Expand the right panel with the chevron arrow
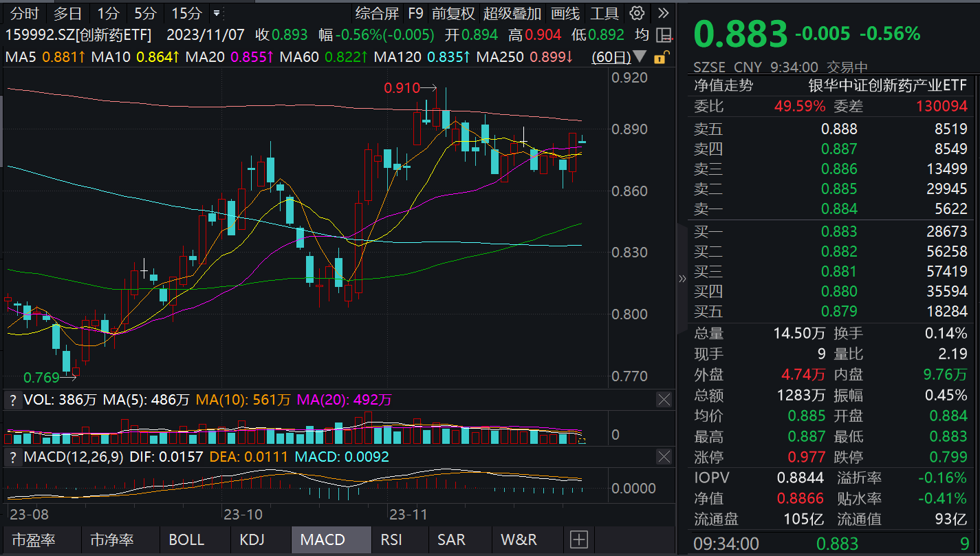The image size is (980, 556). coord(682,278)
